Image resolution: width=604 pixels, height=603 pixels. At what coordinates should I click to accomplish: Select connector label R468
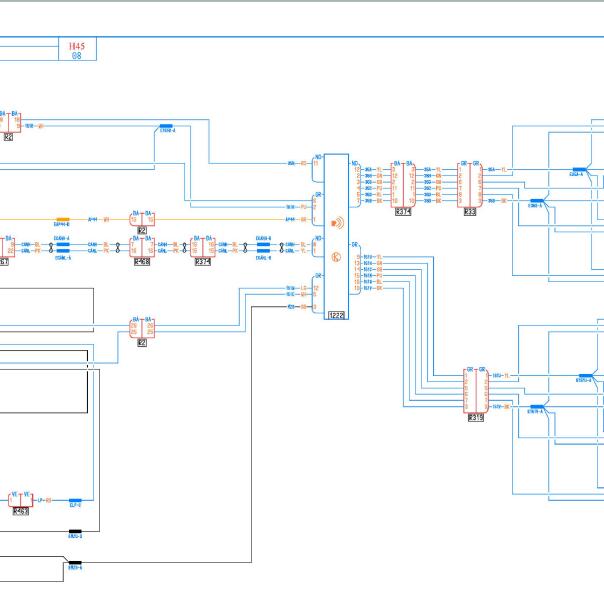tap(142, 262)
